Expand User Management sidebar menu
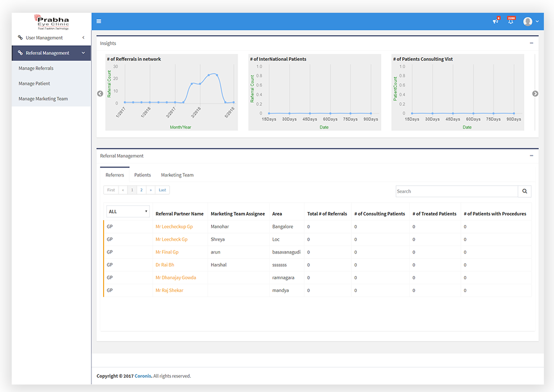Viewport: 554px width, 392px height. [x=51, y=38]
